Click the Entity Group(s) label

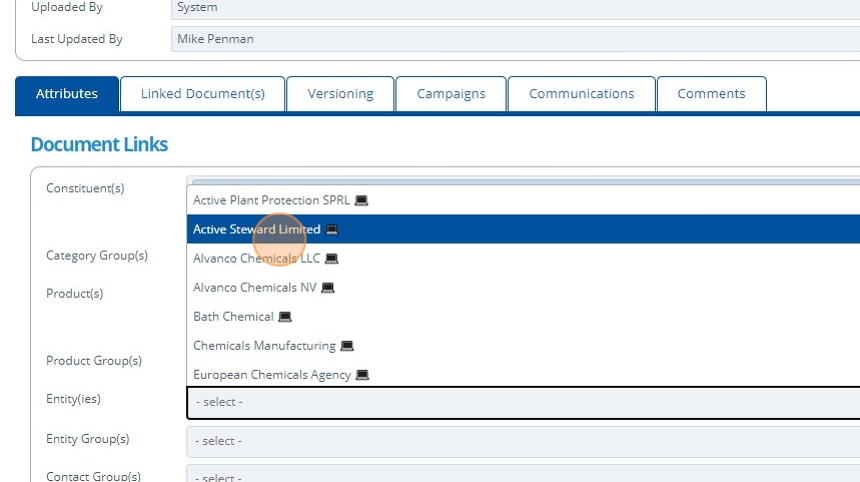(x=88, y=439)
